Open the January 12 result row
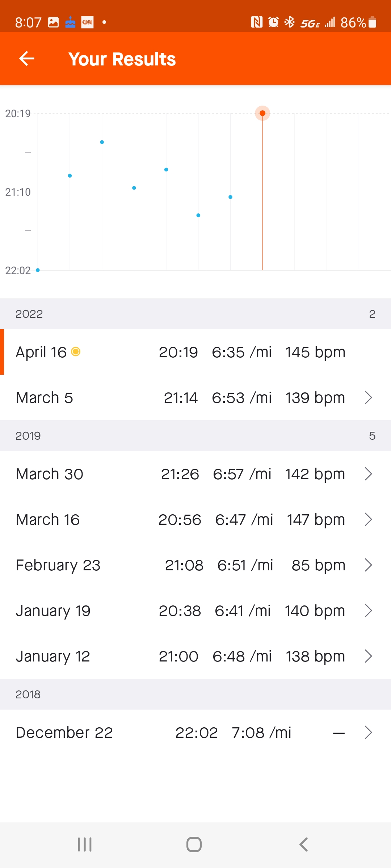 pos(195,656)
